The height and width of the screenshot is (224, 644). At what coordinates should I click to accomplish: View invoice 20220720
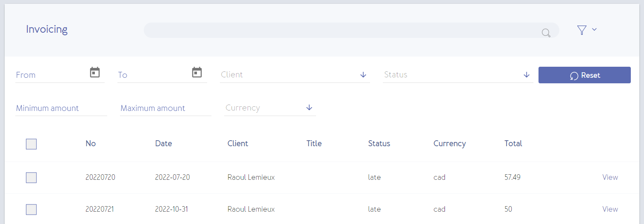coord(610,177)
